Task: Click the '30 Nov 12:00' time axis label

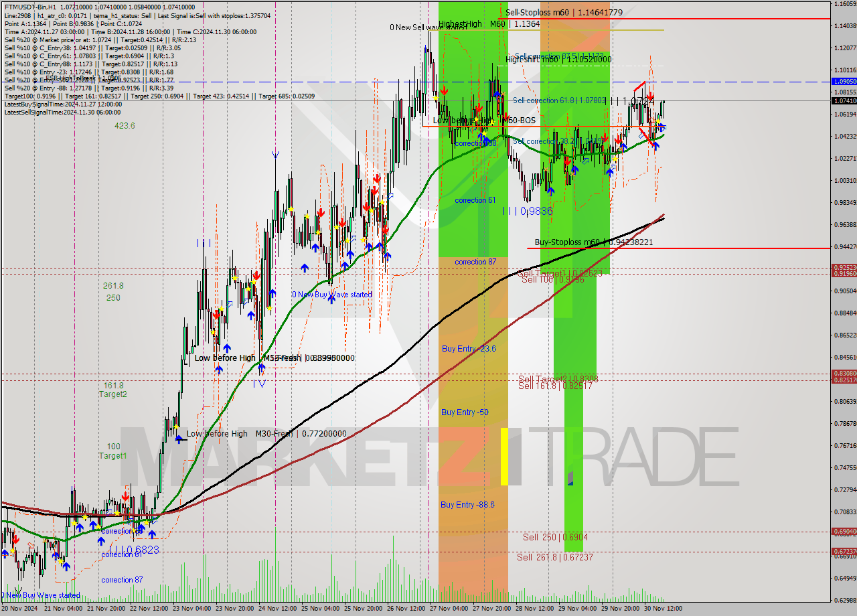Action: (664, 609)
